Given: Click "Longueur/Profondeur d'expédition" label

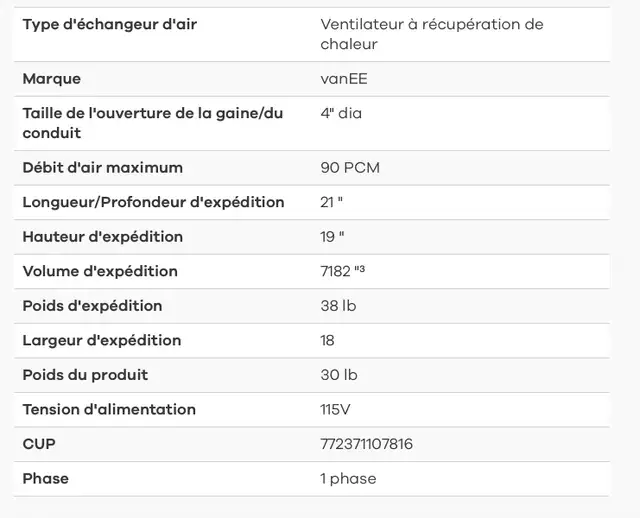Looking at the screenshot, I should [153, 202].
